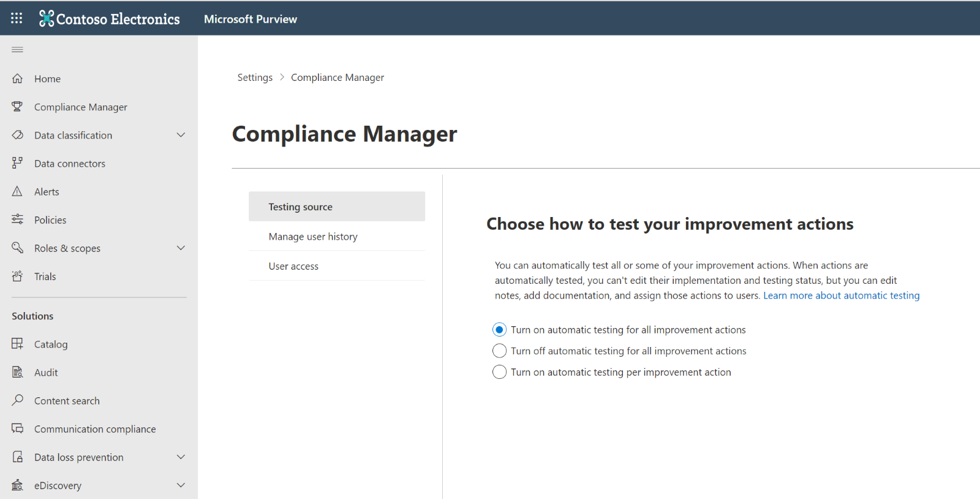Click the Data loss prevention lock icon
Image resolution: width=980 pixels, height=499 pixels.
[x=18, y=457]
